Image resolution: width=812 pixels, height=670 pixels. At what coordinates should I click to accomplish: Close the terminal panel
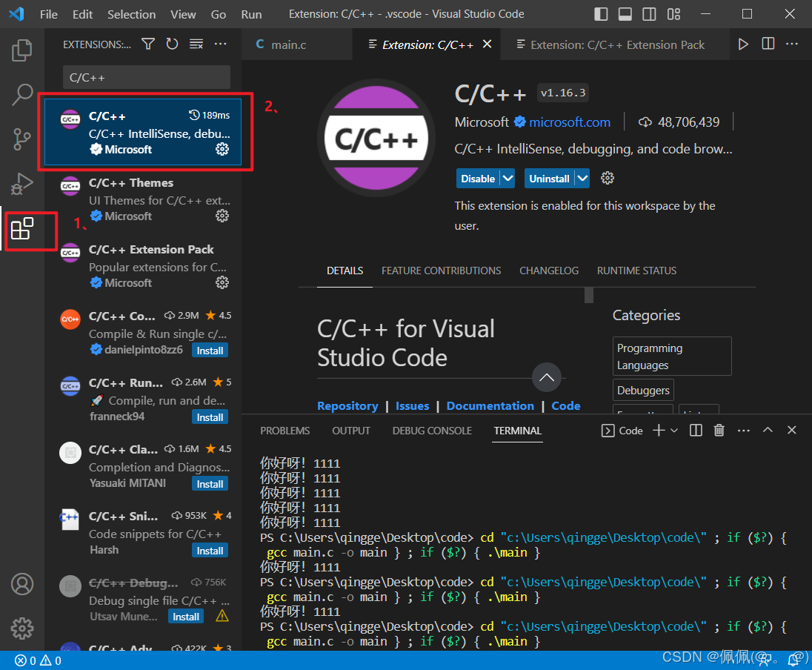coord(791,430)
